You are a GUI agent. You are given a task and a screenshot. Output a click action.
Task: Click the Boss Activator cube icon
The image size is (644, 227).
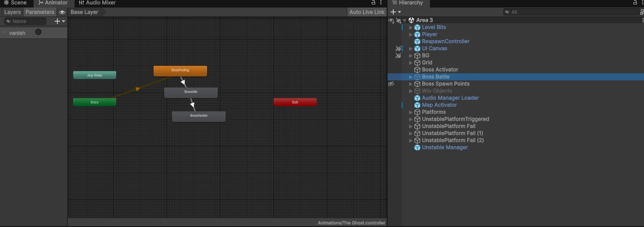pos(417,70)
